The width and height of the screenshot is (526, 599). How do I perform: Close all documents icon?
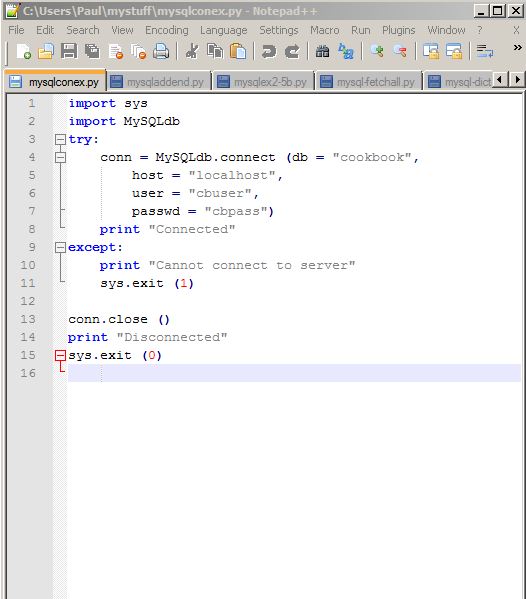click(138, 51)
